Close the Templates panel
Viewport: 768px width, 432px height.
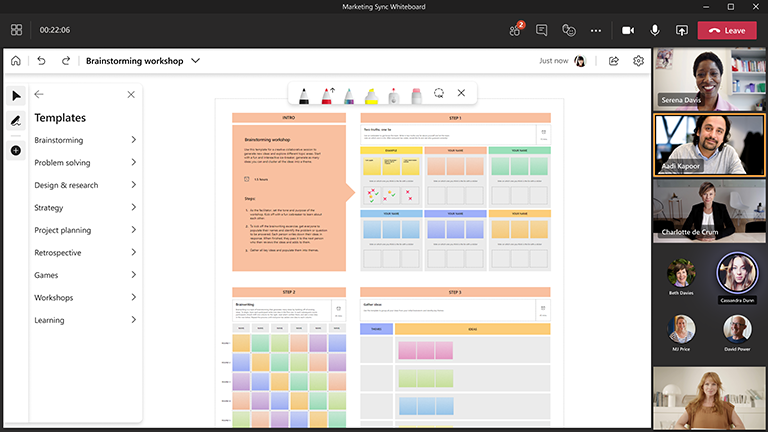[131, 95]
